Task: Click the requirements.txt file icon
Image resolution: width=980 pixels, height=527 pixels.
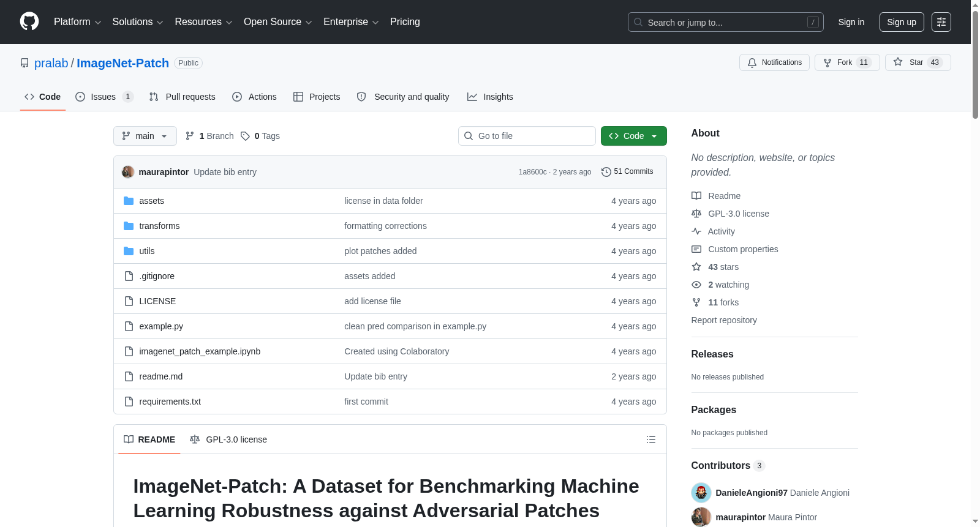Action: [129, 402]
